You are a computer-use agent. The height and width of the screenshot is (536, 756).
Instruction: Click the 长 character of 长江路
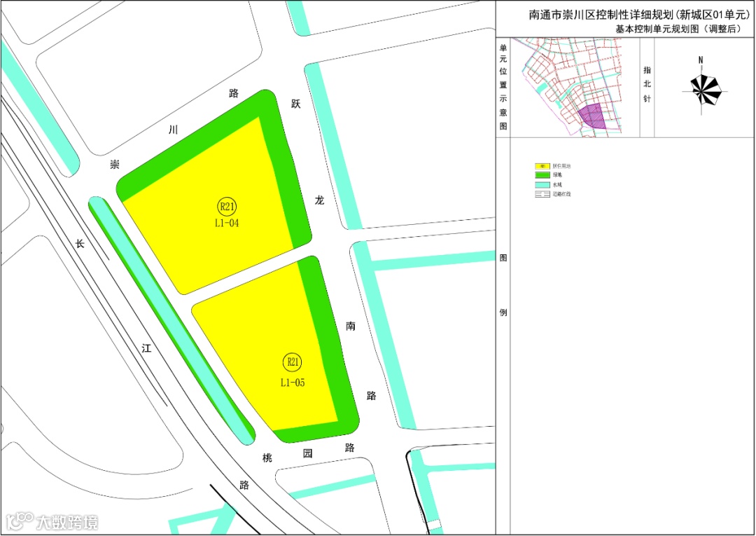pos(80,244)
